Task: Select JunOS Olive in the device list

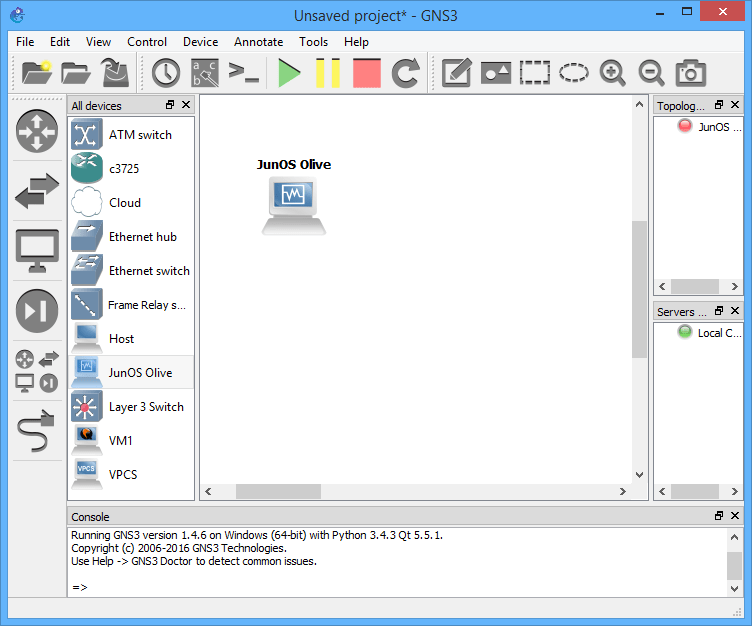Action: [140, 373]
